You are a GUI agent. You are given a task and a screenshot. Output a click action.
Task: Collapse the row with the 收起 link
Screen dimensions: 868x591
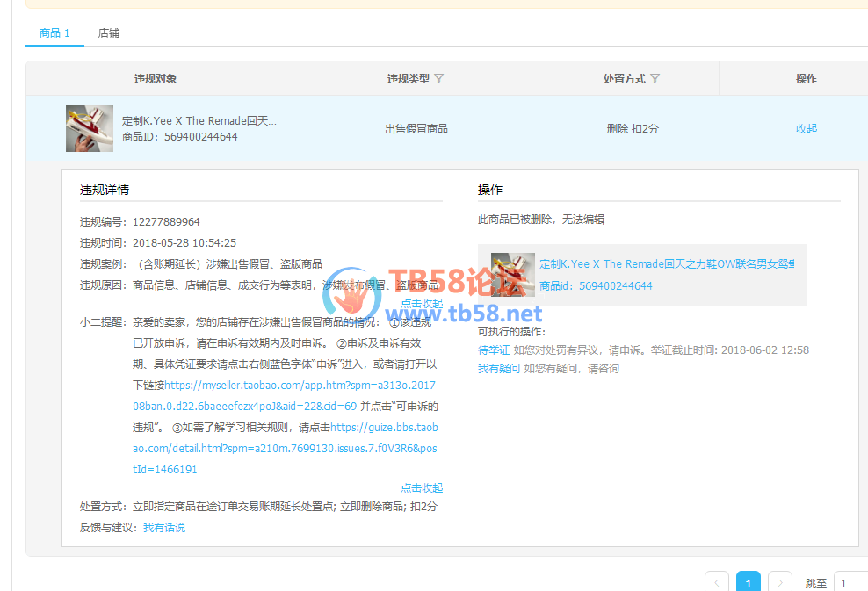pos(807,129)
